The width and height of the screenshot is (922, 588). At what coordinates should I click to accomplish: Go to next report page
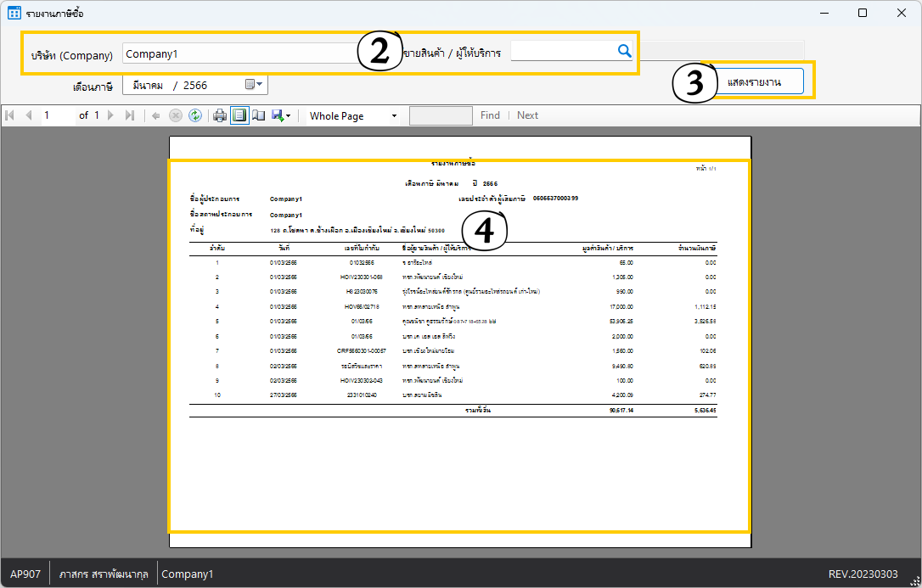tap(110, 115)
